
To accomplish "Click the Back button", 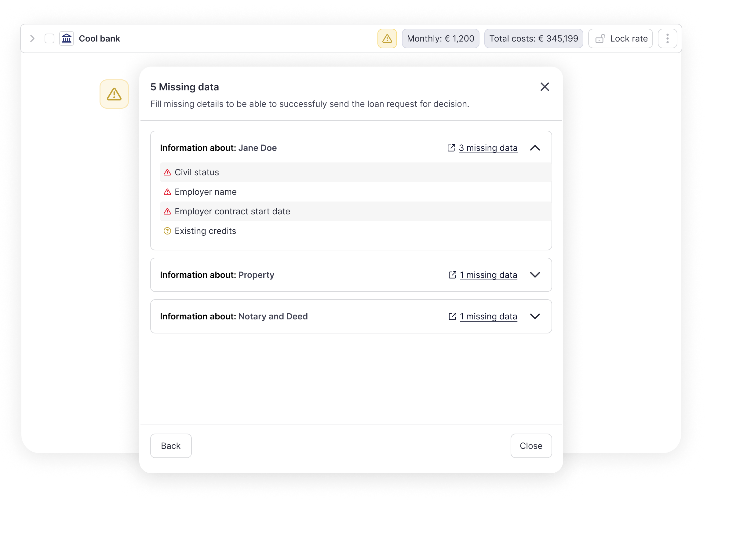I will click(x=171, y=446).
